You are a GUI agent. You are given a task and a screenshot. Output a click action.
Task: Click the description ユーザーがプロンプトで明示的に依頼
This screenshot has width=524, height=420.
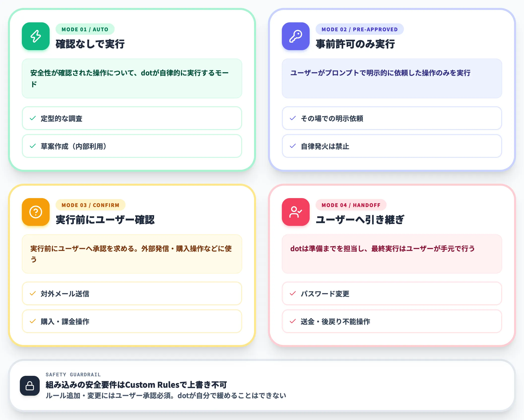pyautogui.click(x=392, y=78)
